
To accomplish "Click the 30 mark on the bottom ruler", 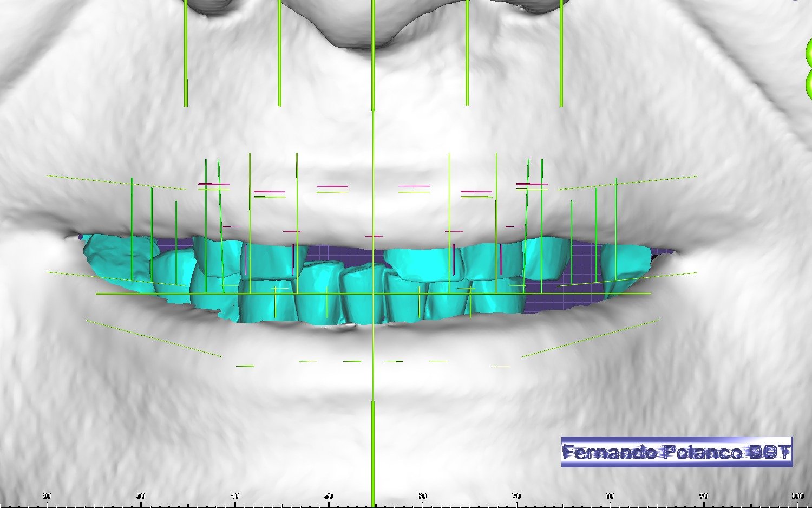I will click(x=141, y=496).
